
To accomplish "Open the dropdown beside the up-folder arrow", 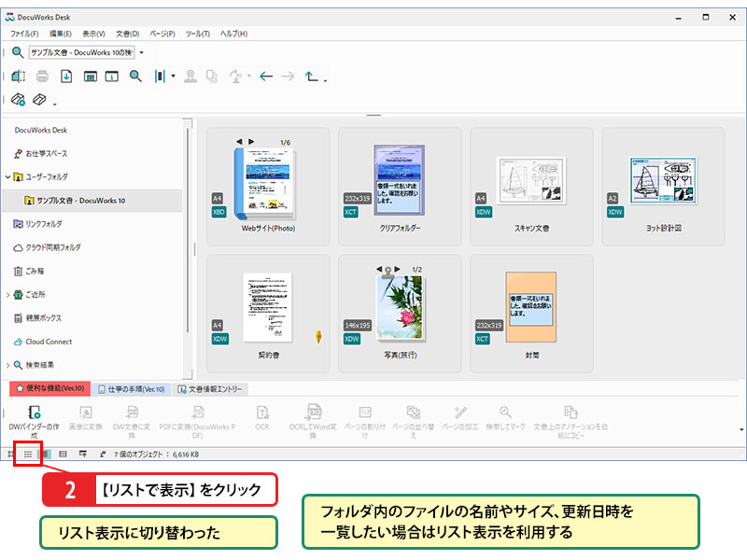I will (x=325, y=80).
